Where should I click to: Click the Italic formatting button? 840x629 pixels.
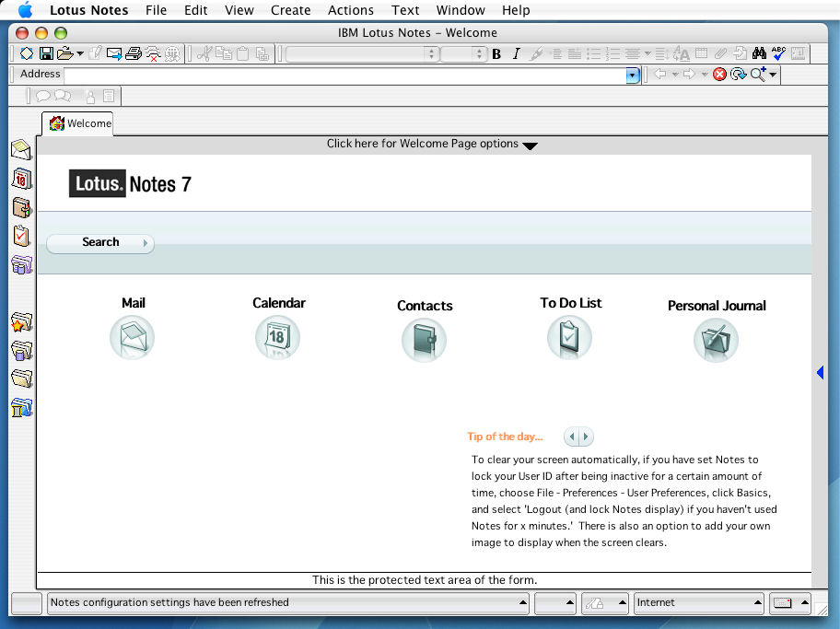click(x=516, y=54)
